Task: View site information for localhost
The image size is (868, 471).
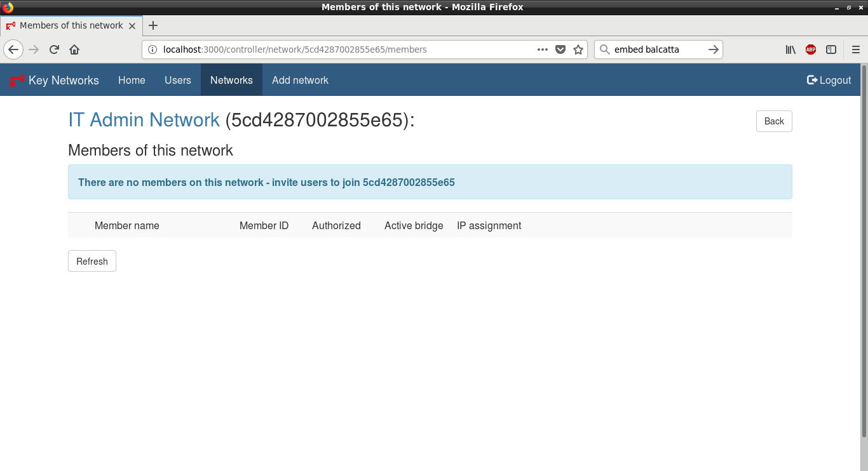Action: pyautogui.click(x=152, y=50)
